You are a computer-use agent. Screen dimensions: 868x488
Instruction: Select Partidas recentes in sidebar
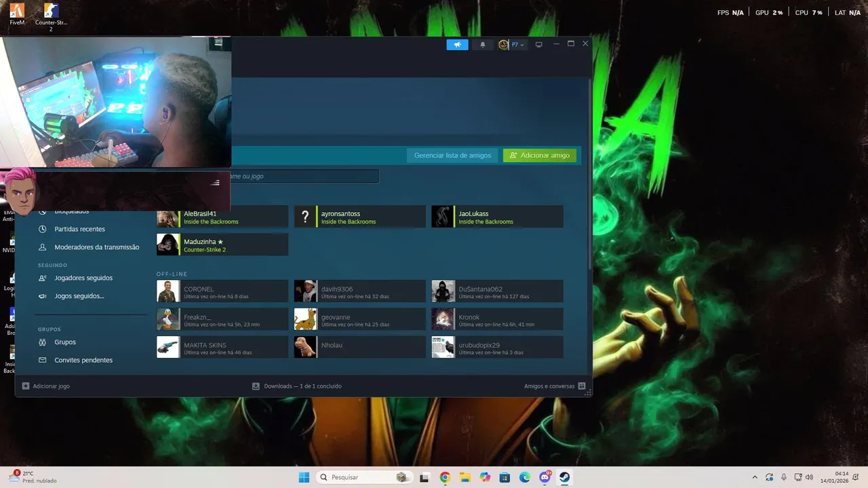(x=79, y=229)
